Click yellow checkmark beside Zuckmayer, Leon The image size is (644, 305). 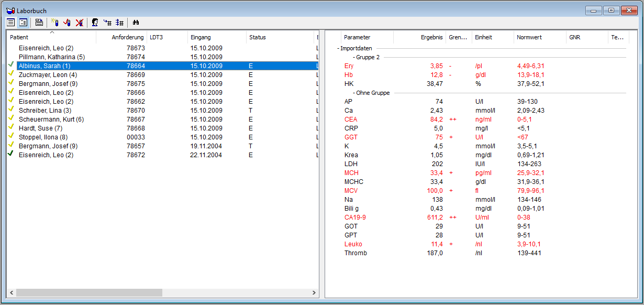12,74
